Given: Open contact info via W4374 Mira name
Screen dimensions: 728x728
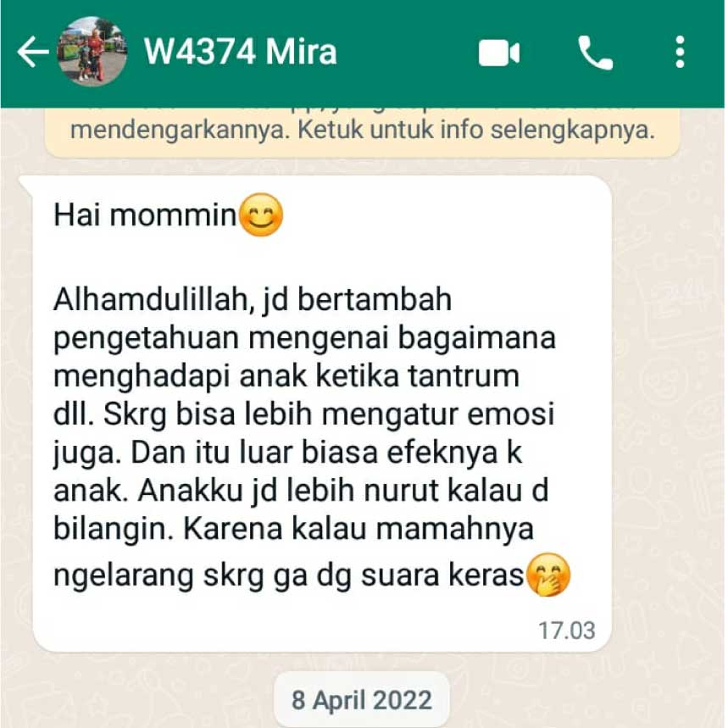Looking at the screenshot, I should tap(241, 52).
